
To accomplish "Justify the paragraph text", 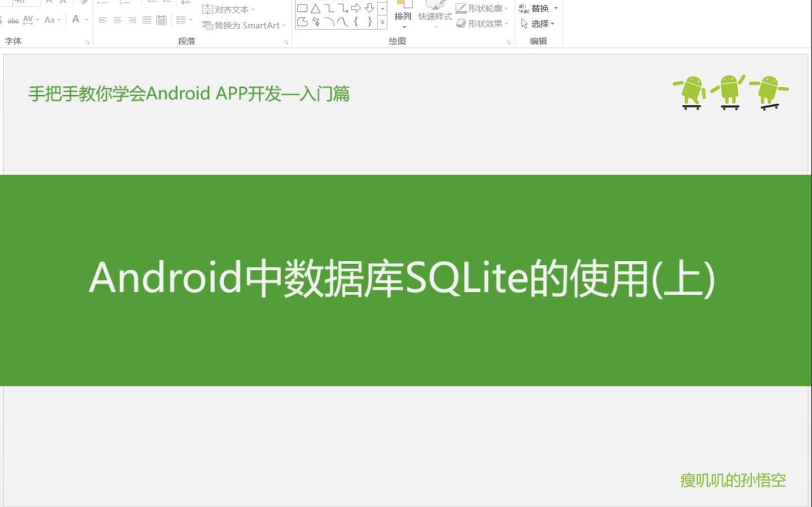I will point(147,20).
